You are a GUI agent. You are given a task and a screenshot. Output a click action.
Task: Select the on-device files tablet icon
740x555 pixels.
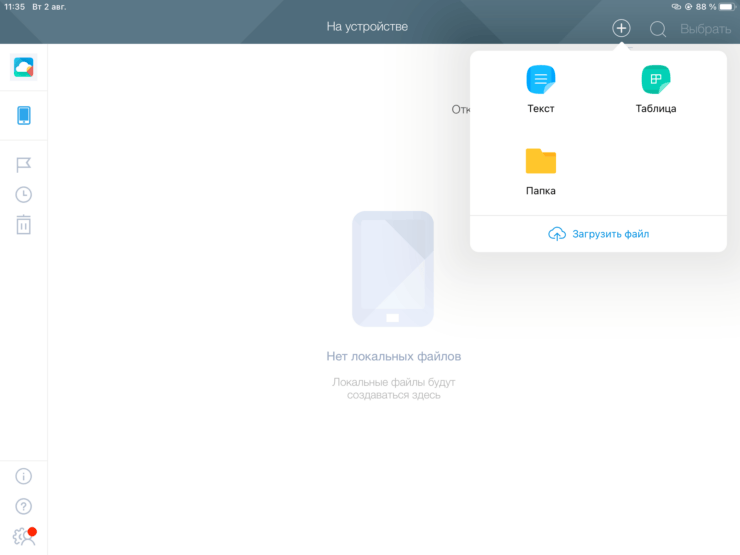tap(23, 115)
